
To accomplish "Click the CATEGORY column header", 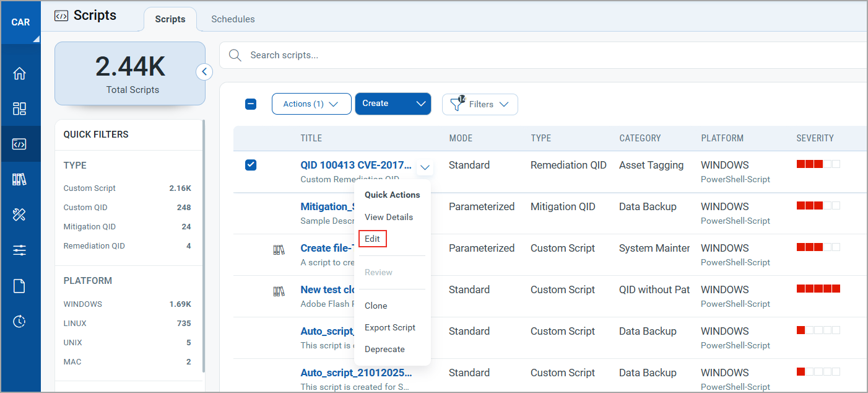I will click(640, 138).
